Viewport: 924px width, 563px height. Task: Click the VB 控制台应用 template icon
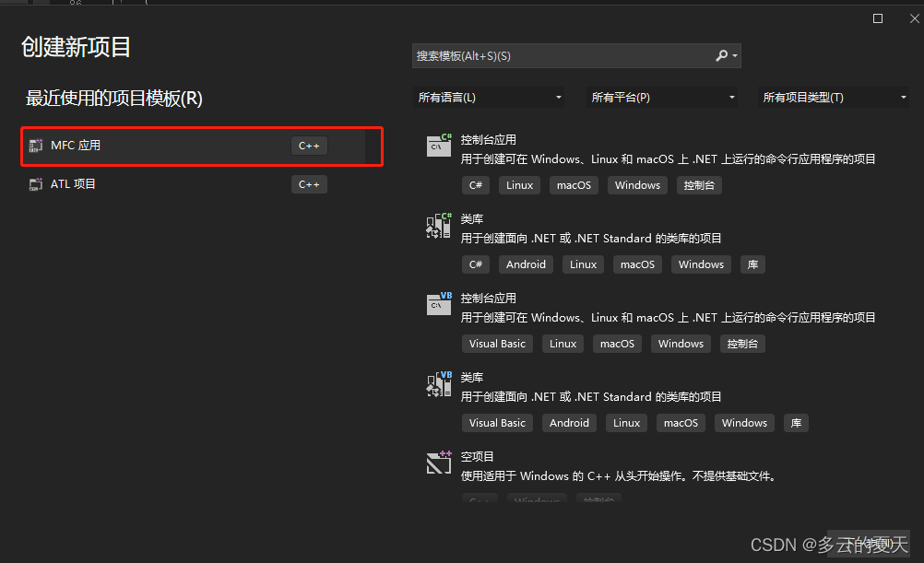coord(439,304)
